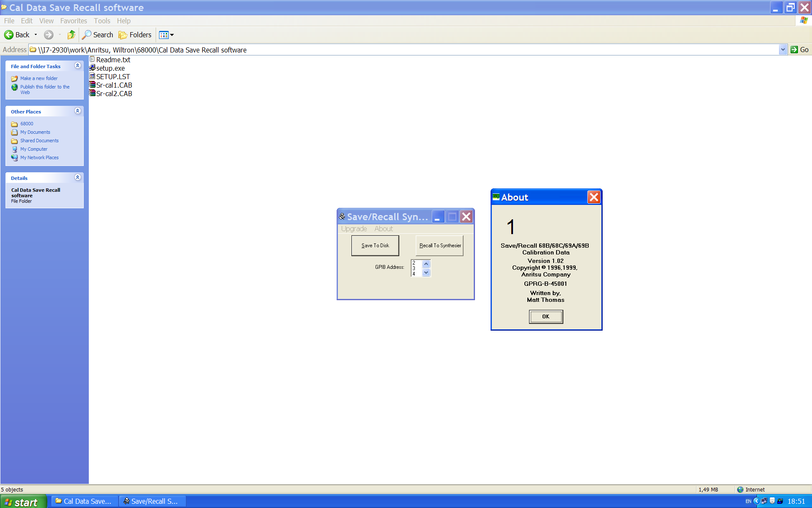The image size is (812, 508).
Task: Click the My Network Places link
Action: point(39,157)
